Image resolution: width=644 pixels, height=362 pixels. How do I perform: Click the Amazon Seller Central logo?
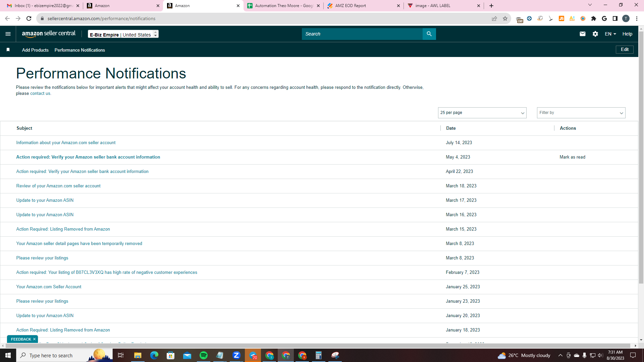[x=49, y=34]
